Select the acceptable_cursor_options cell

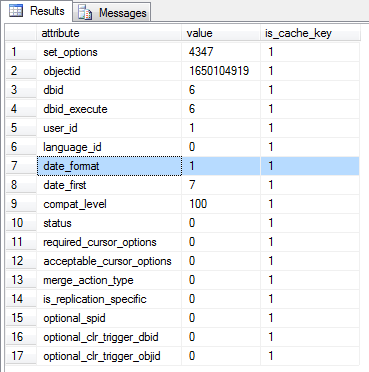(x=109, y=261)
